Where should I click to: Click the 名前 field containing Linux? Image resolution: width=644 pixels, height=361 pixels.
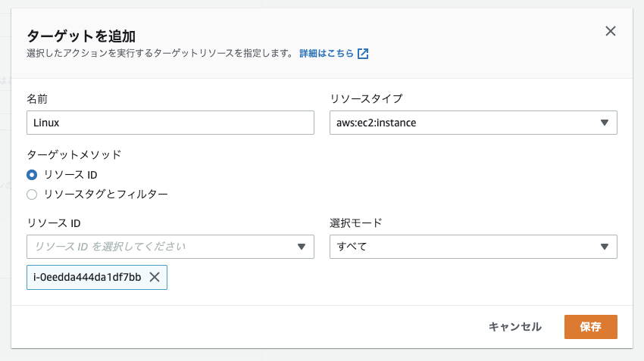170,123
